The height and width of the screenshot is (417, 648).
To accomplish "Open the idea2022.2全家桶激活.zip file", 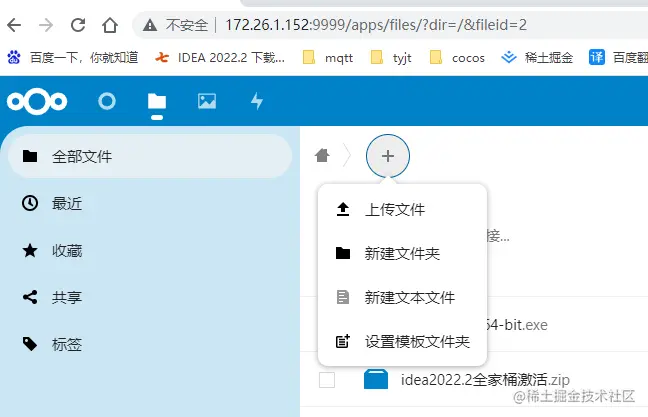I will (x=485, y=379).
